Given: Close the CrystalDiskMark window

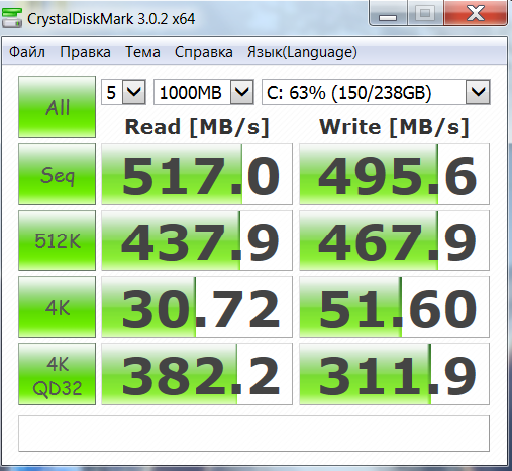Looking at the screenshot, I should (x=476, y=13).
